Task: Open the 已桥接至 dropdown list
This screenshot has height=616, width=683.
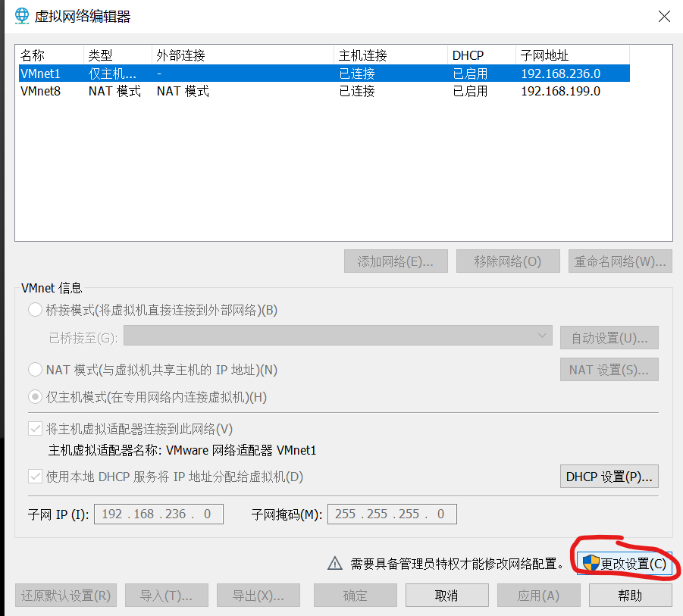Action: click(x=337, y=336)
